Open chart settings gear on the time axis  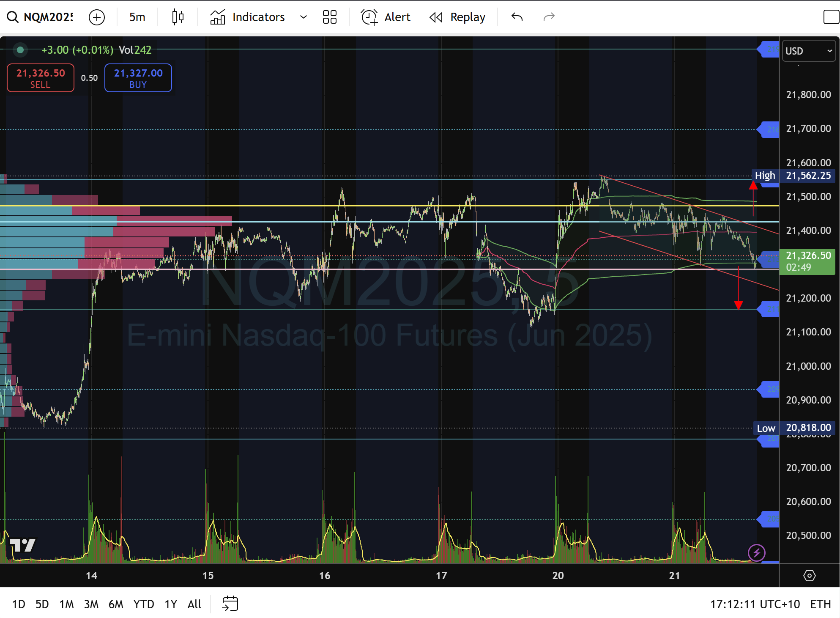pyautogui.click(x=809, y=576)
